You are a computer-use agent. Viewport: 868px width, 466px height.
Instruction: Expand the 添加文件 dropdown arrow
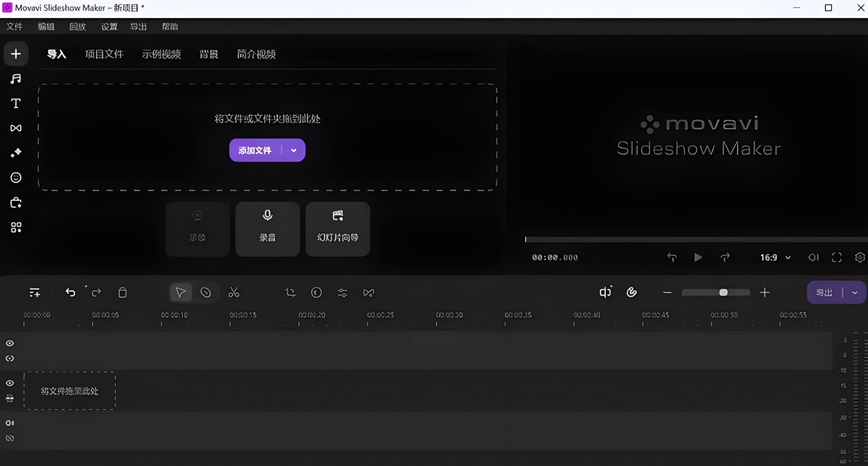tap(294, 150)
